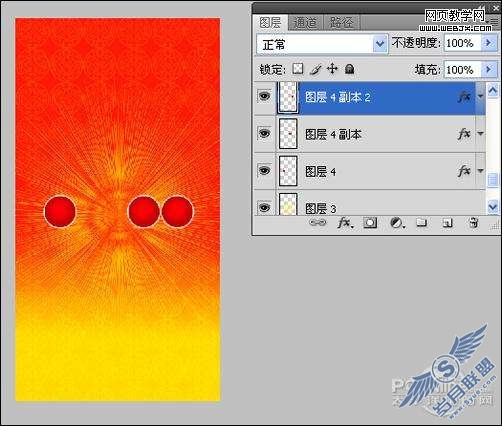Open fx styles of 图层 4 副本 2
The width and height of the screenshot is (502, 426).
[x=464, y=97]
